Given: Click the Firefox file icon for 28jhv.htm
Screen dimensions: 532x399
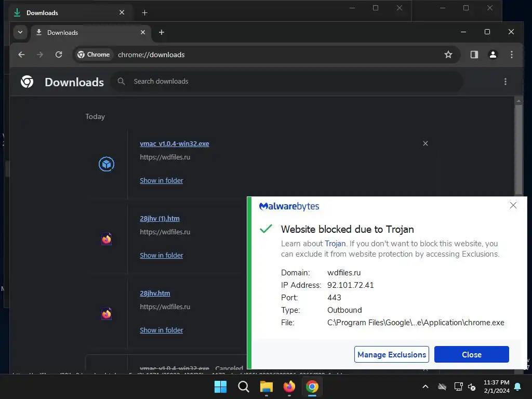Looking at the screenshot, I should (106, 314).
